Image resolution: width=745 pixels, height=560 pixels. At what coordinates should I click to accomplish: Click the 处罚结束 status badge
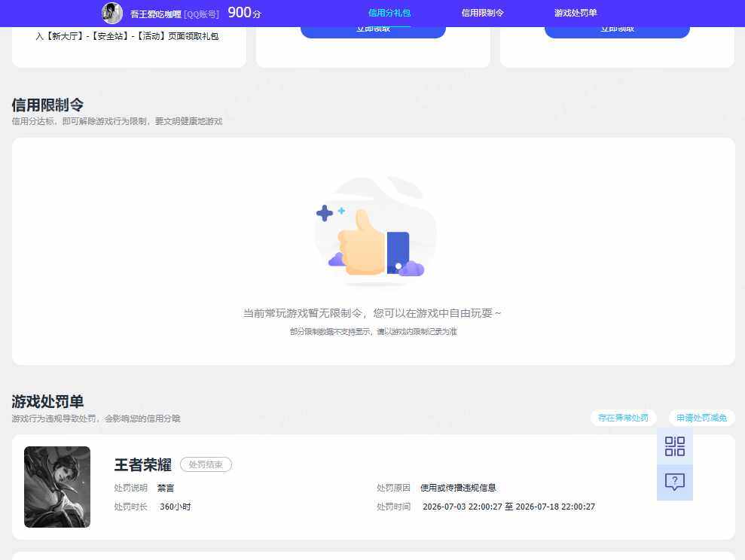tap(206, 464)
